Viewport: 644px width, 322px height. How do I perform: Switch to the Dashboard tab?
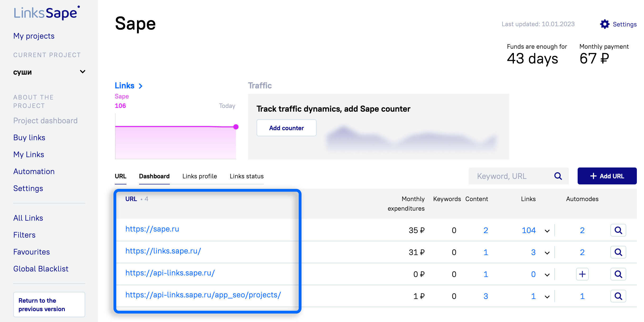(154, 176)
